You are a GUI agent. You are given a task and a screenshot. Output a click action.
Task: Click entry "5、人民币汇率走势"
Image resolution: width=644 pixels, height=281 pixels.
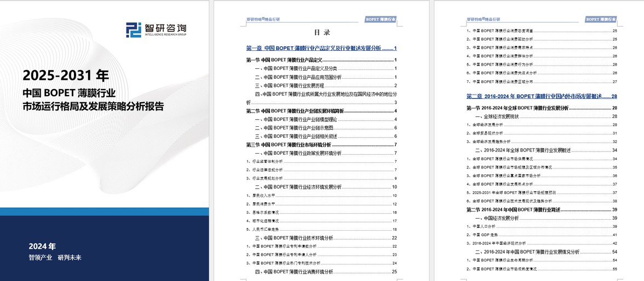tap(321, 229)
